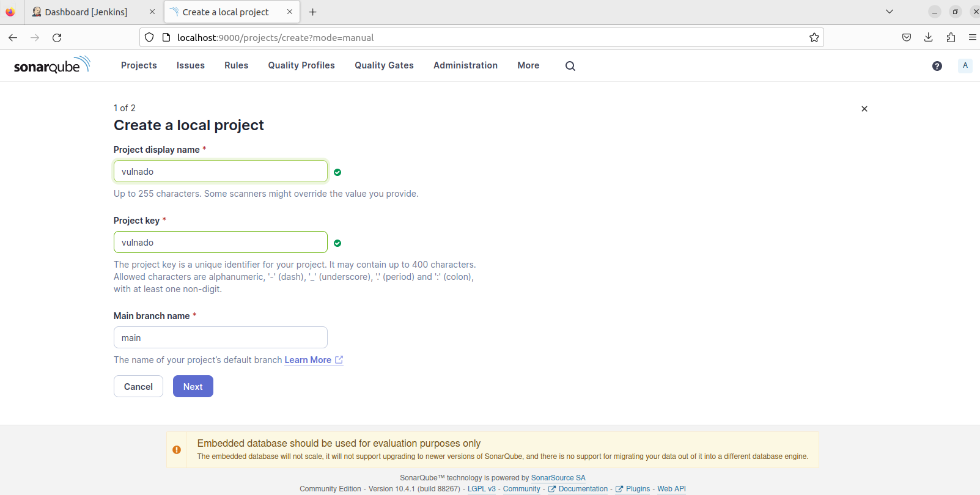This screenshot has height=495, width=980.
Task: Open the Community footer link
Action: click(x=521, y=489)
